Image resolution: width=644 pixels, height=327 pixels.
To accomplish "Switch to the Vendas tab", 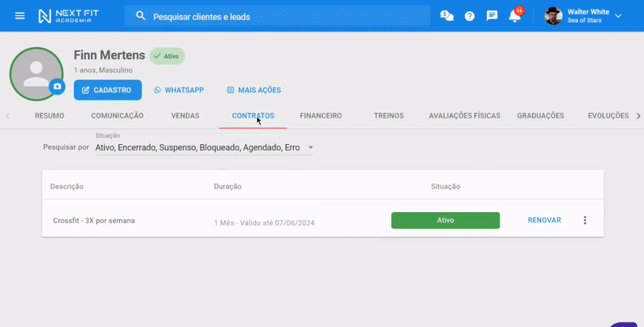I will [x=185, y=116].
